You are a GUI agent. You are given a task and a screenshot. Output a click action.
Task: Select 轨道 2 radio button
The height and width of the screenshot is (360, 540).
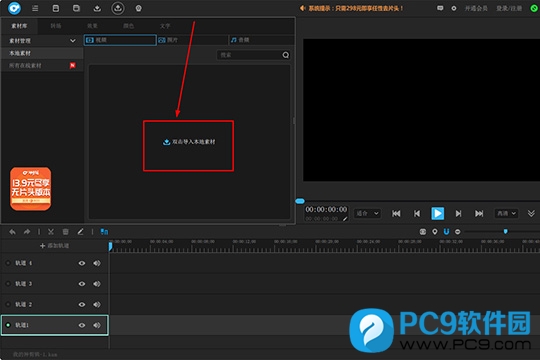[x=8, y=305]
